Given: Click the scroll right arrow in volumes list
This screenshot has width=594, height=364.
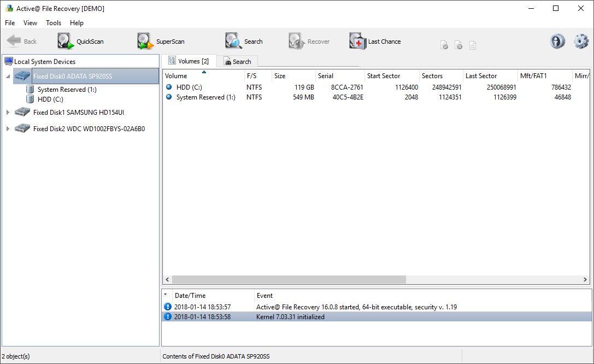Looking at the screenshot, I should [x=585, y=279].
